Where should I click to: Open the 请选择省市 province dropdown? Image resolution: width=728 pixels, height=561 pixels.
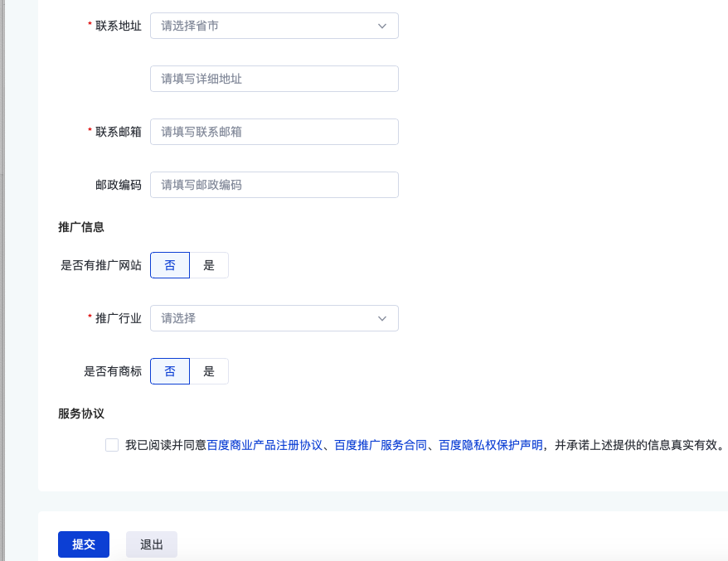coord(274,26)
